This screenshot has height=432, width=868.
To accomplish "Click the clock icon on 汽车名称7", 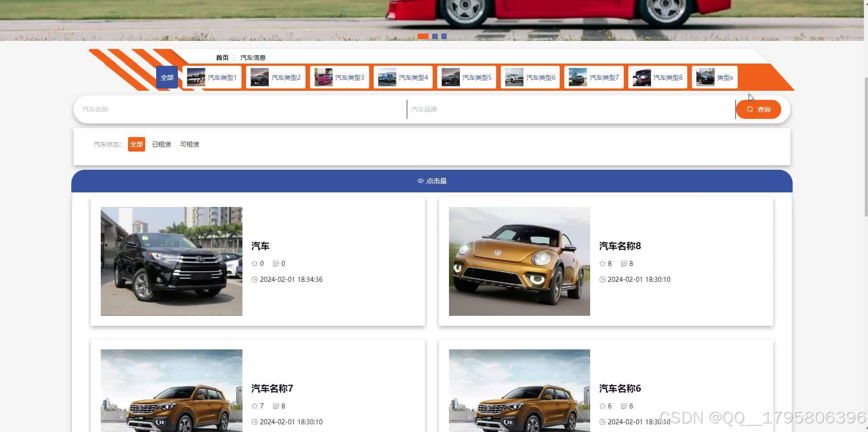I will (254, 422).
